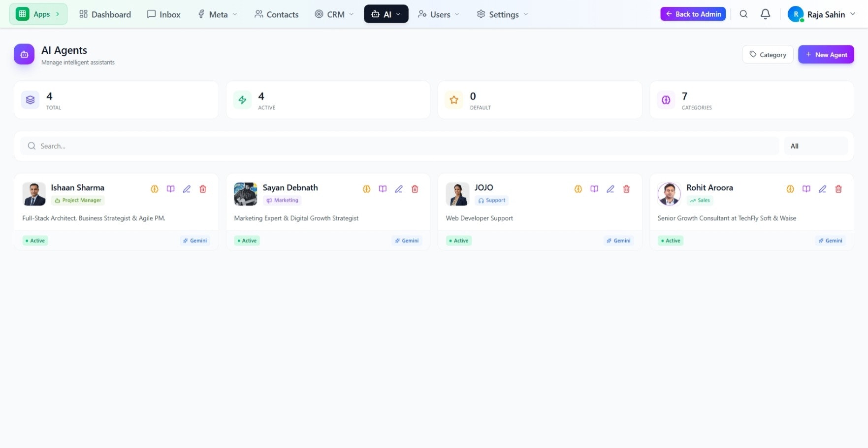The height and width of the screenshot is (448, 868).
Task: Click Ishaan Sharma's profile photo
Action: 34,194
